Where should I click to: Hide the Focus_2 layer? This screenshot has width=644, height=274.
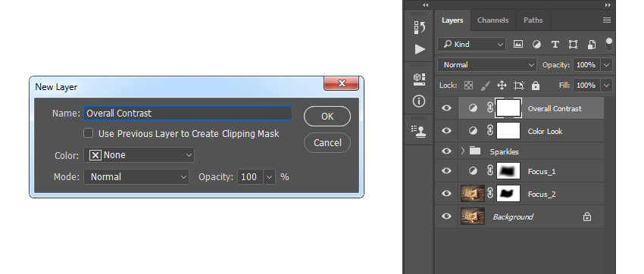coord(446,194)
